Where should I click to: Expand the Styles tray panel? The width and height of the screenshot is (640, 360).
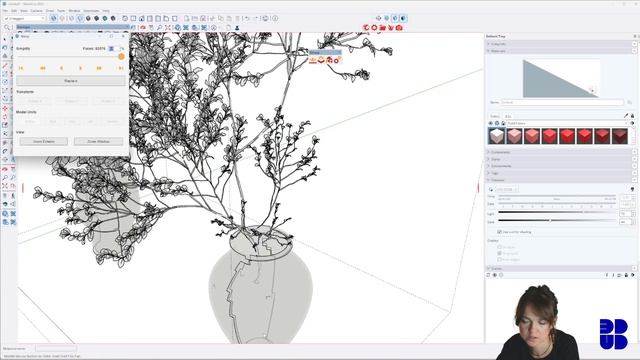(x=496, y=159)
